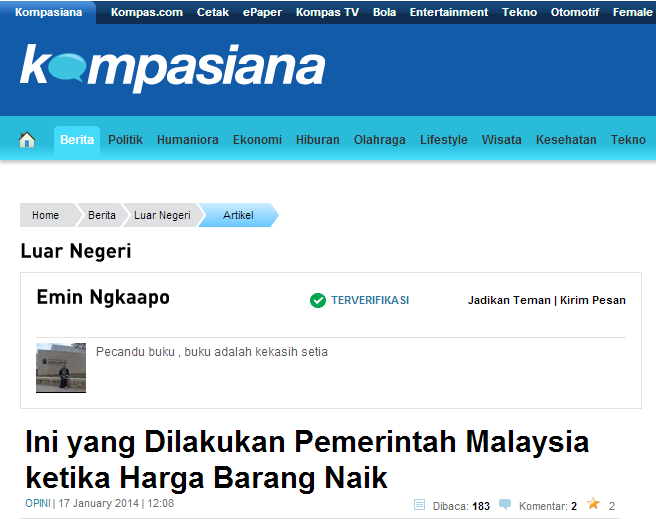Viewport: 656px width, 522px height.
Task: Click the green verified checkmark icon
Action: [x=318, y=300]
